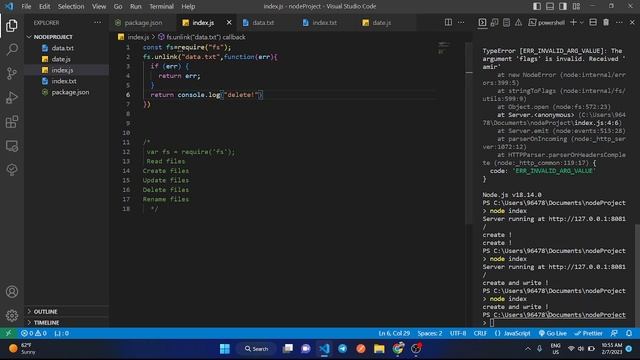
Task: Show the Output panel icon
Action: pos(507,23)
